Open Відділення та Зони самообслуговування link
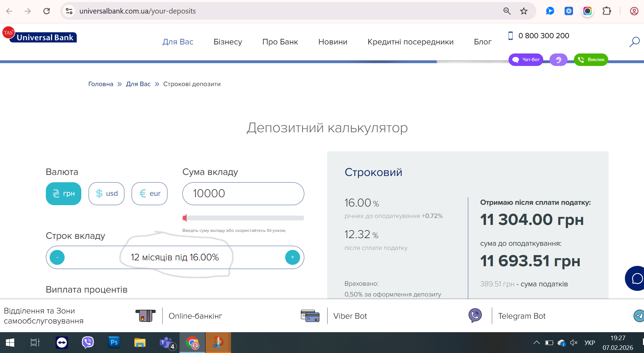 point(43,316)
